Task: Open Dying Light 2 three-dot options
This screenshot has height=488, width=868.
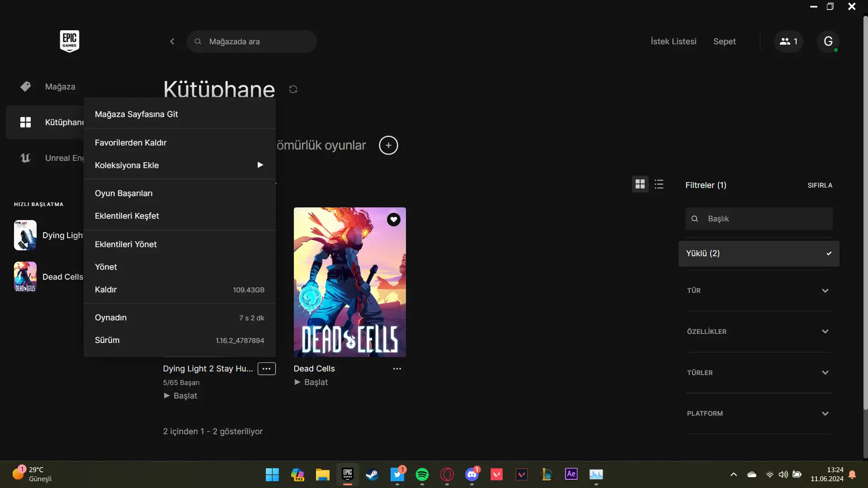Action: pyautogui.click(x=267, y=369)
